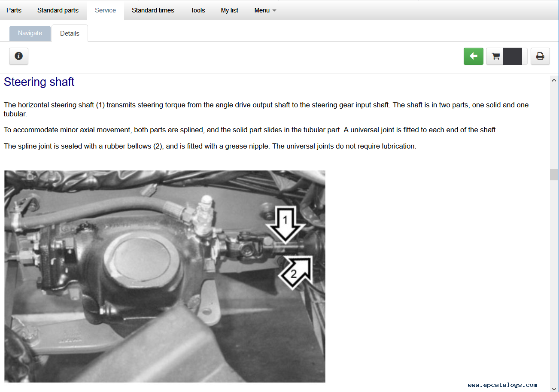
Task: Open the Parts tab
Action: pos(14,10)
